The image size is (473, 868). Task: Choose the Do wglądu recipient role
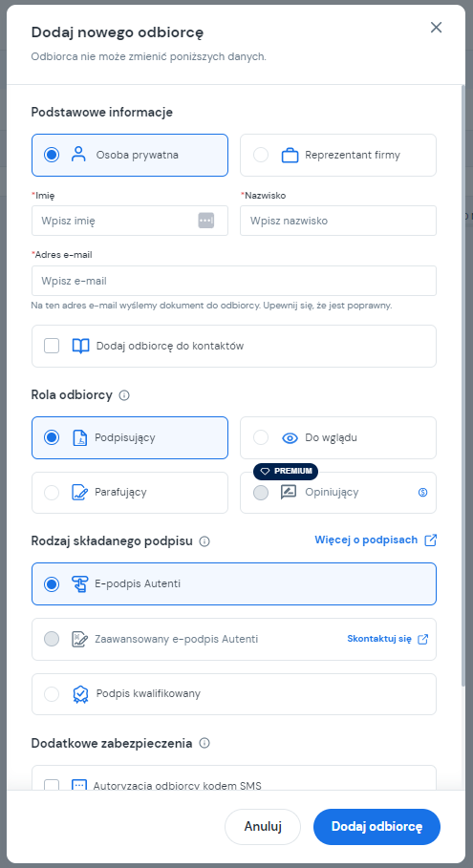click(338, 438)
